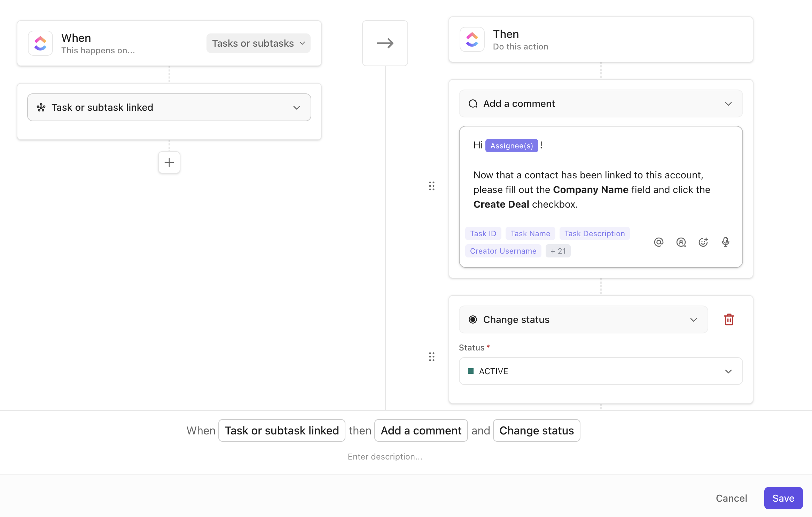The height and width of the screenshot is (517, 812).
Task: Open the emoji picker icon
Action: 703,242
